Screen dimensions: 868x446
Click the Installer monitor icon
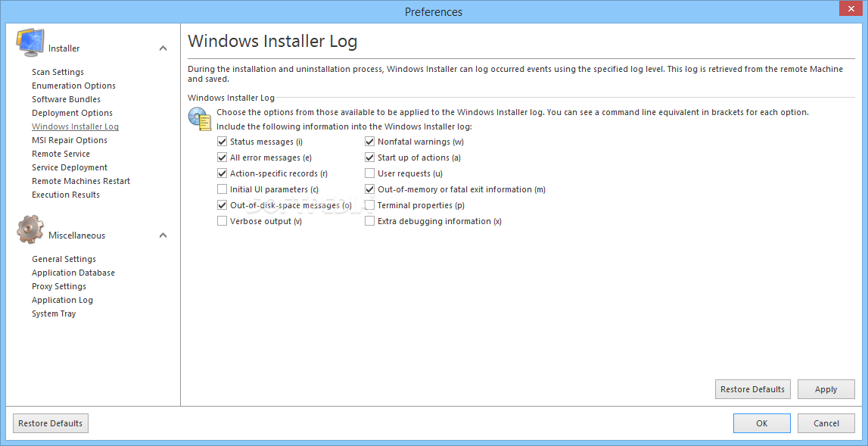[30, 42]
